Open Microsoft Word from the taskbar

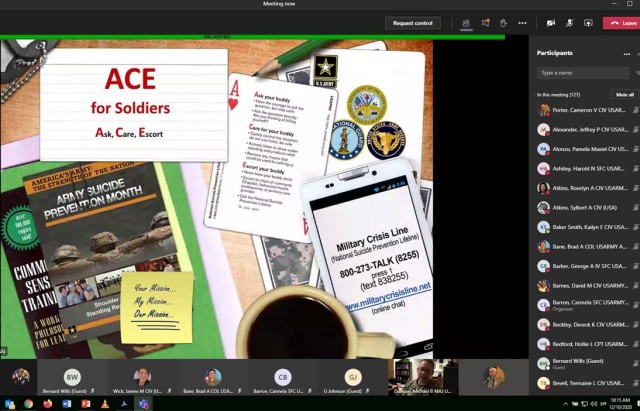[67, 404]
